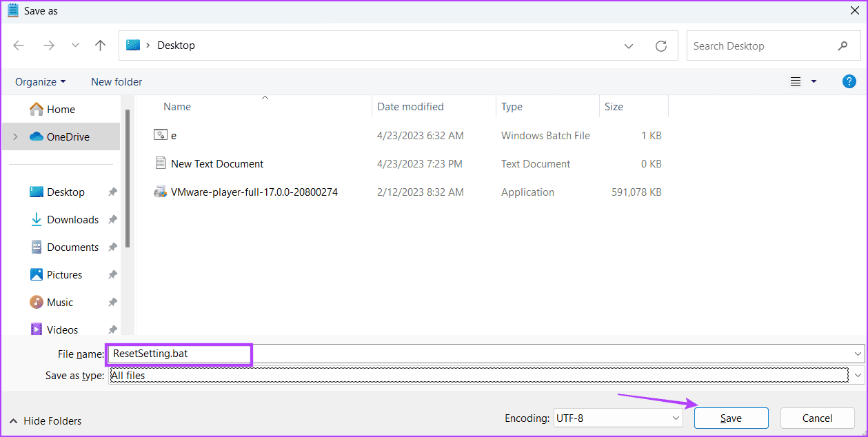Click the Desktop address bar breadcrumb
Viewport: 868px width, 437px height.
click(176, 45)
